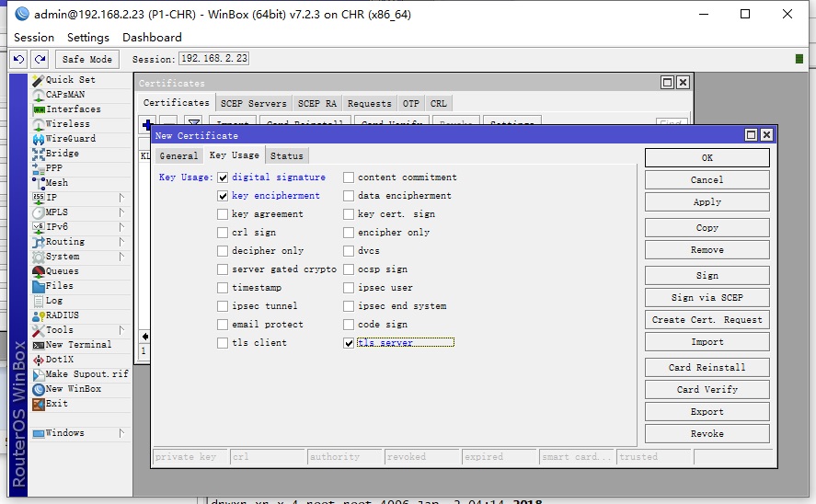The height and width of the screenshot is (504, 816).
Task: Click the Apply button
Action: point(707,202)
